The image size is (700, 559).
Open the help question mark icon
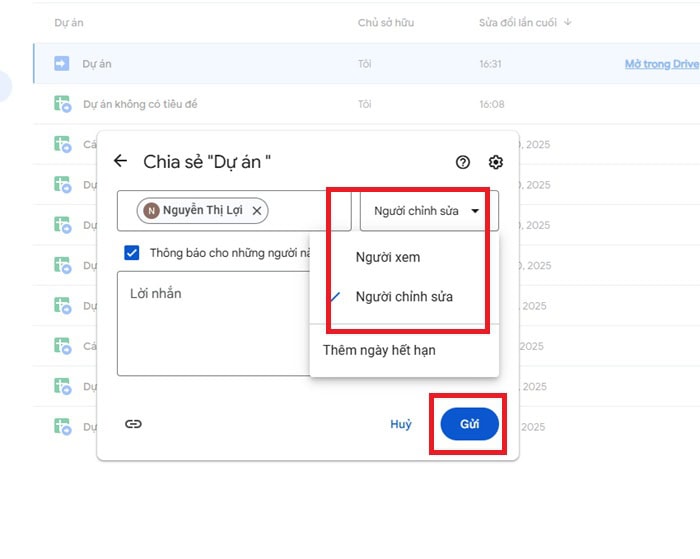[x=462, y=162]
